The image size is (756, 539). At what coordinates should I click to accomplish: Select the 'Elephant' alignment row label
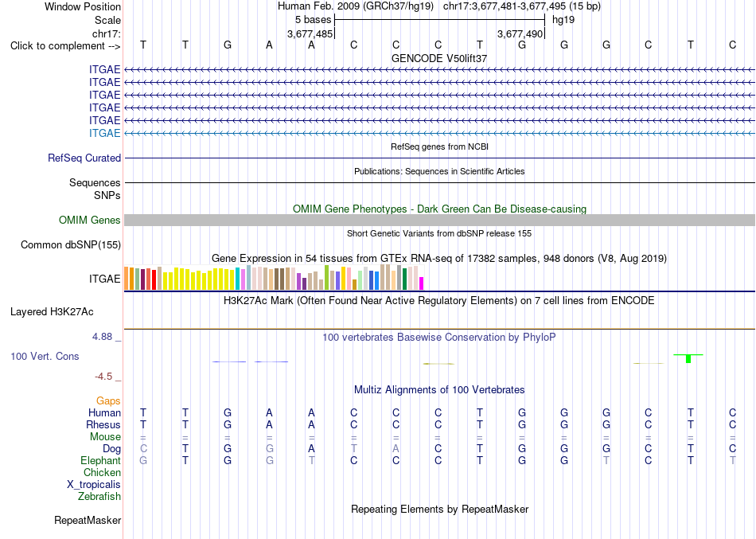tap(101, 460)
